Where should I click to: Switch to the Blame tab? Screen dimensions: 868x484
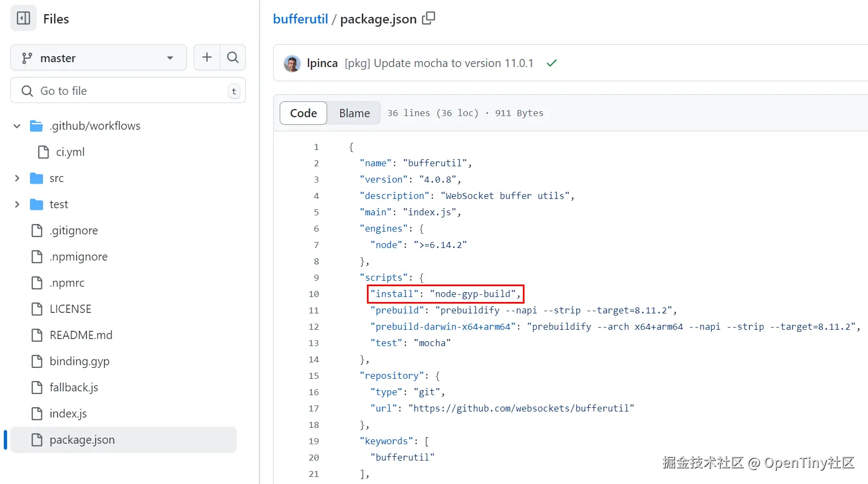point(354,113)
